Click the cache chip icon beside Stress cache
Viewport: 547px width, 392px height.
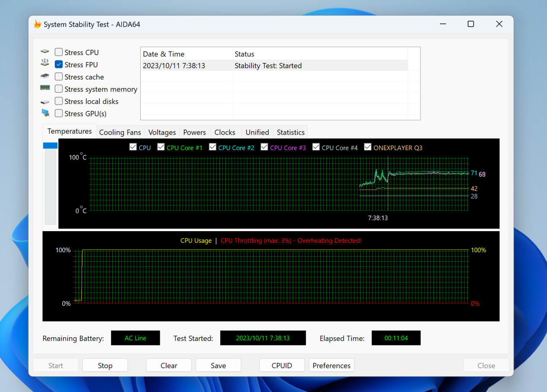point(45,76)
